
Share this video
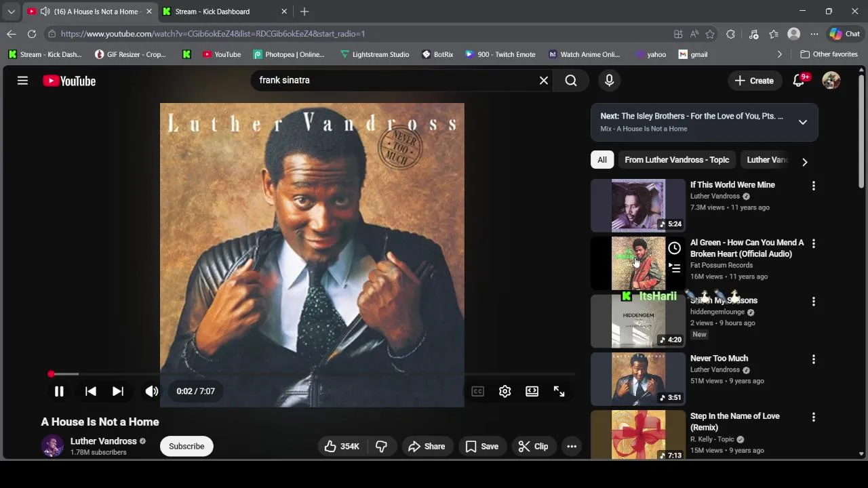427,446
